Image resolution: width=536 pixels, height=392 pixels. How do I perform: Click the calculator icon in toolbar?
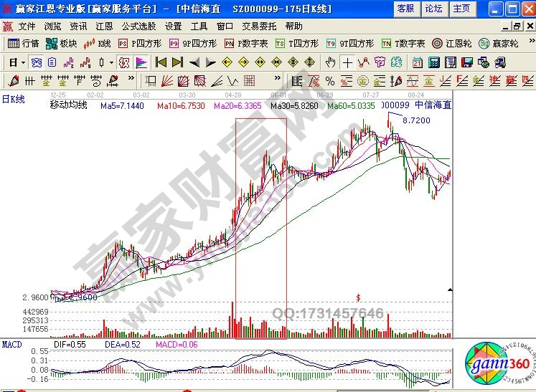(x=433, y=62)
